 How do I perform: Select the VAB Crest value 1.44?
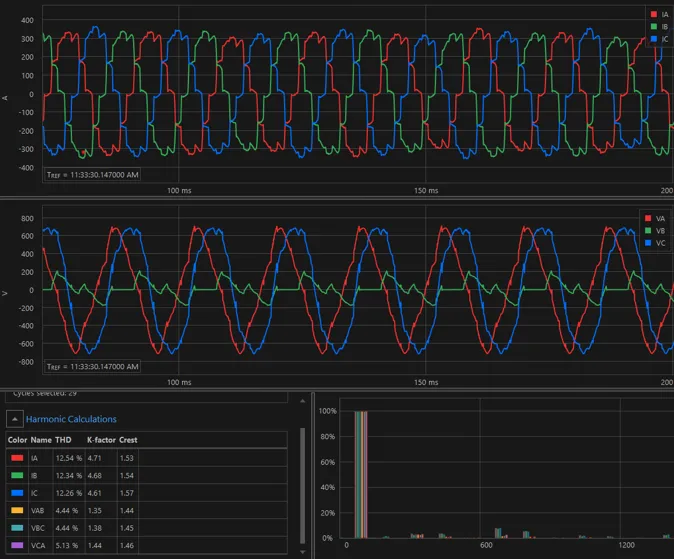click(127, 510)
